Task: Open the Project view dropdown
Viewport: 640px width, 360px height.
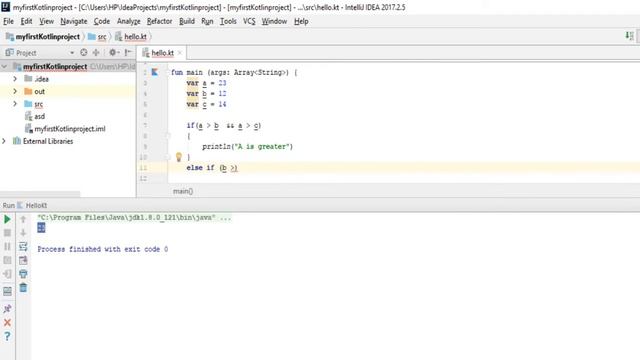Action: (x=72, y=53)
